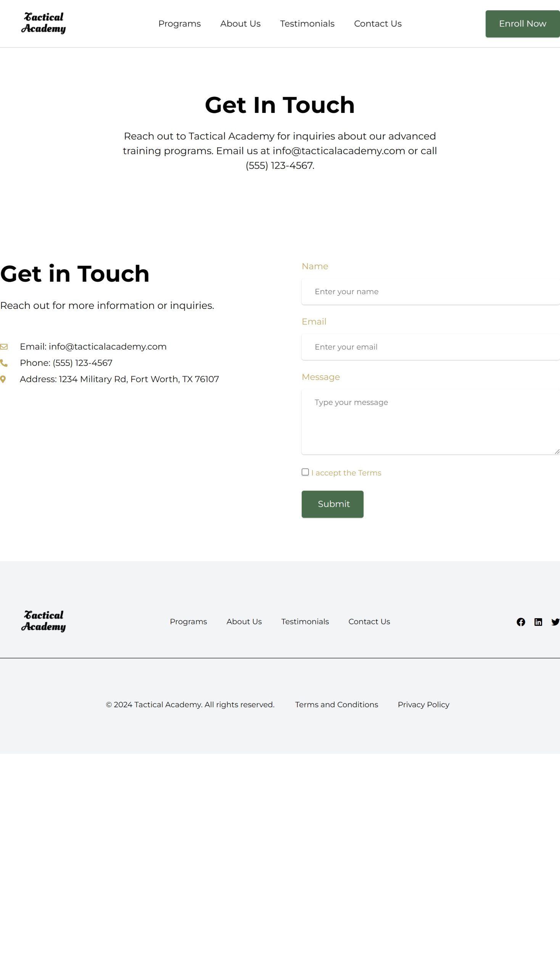560x977 pixels.
Task: Open Programs in the header navigation
Action: point(180,24)
